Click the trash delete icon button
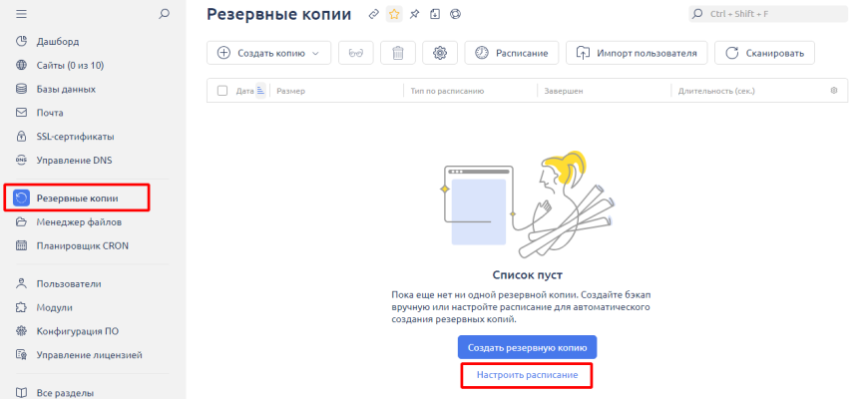This screenshot has width=868, height=399. coord(399,53)
